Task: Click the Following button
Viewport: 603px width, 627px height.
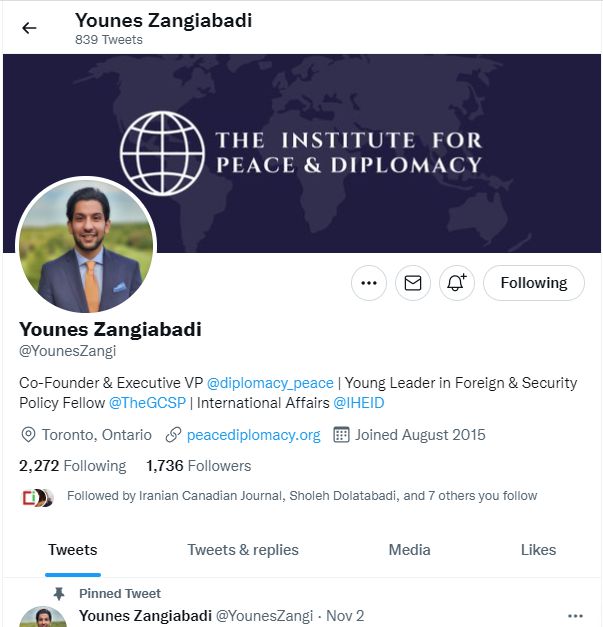Action: pos(534,283)
